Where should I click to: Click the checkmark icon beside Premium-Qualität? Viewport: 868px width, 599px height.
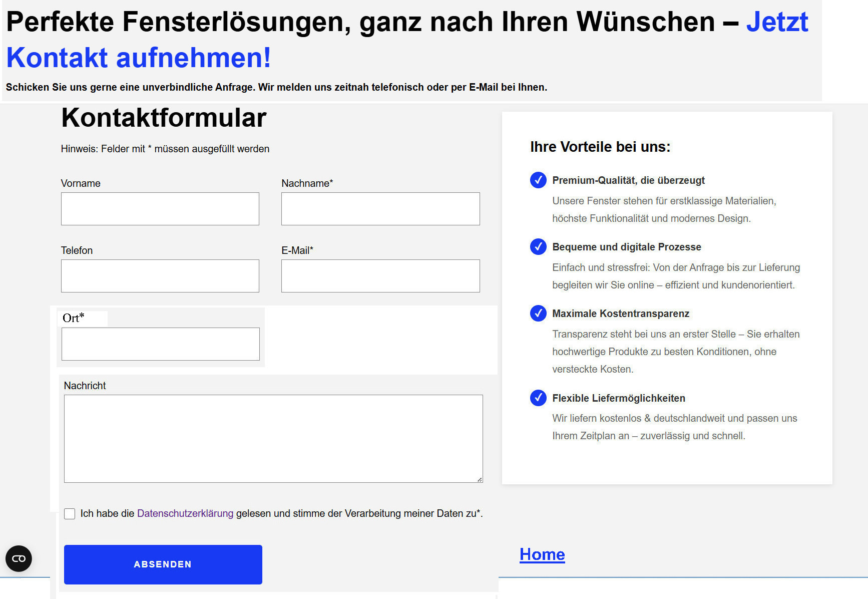538,180
